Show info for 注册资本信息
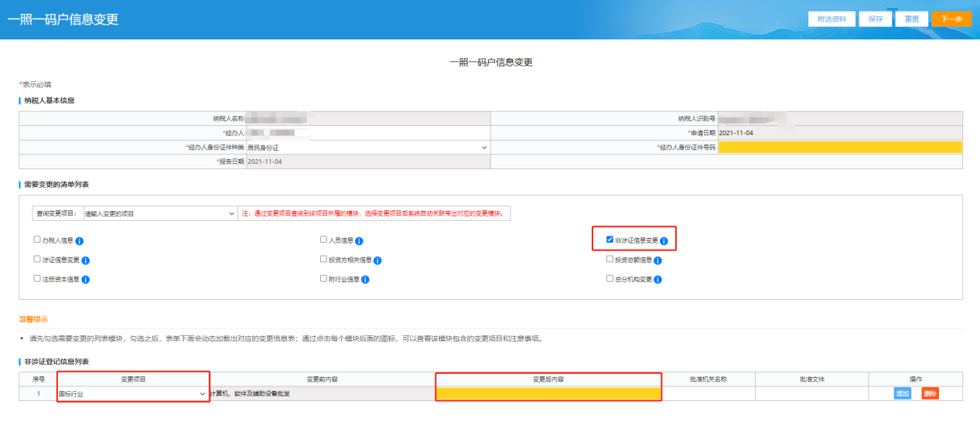 click(86, 280)
